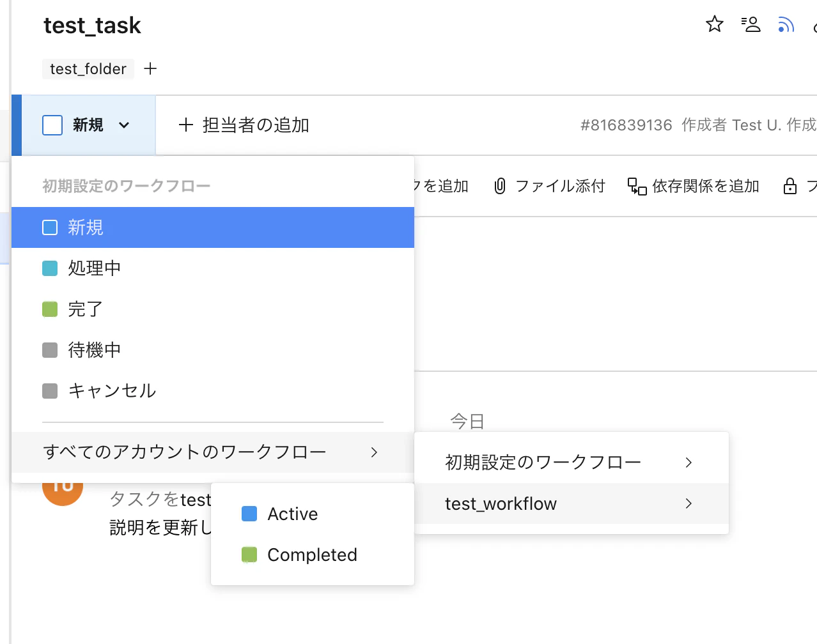Screen dimensions: 817x644
Task: Click the 初期設定のワークフロー section header
Action: point(127,186)
